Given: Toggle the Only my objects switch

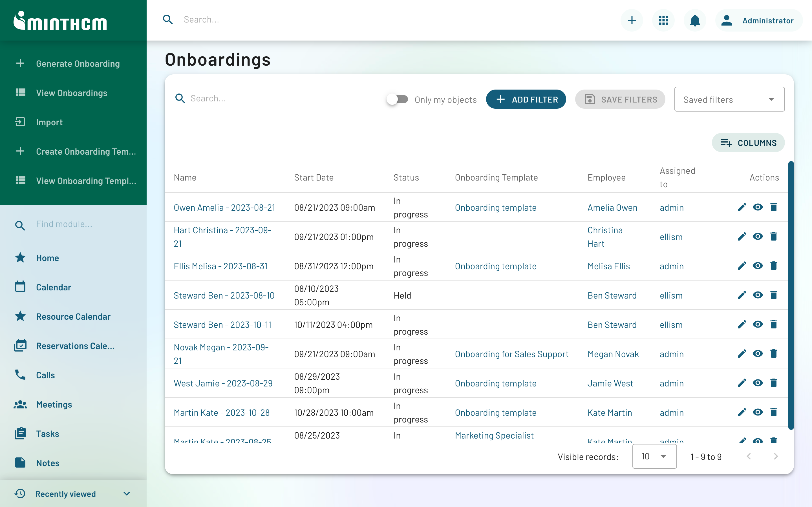Looking at the screenshot, I should pyautogui.click(x=397, y=99).
